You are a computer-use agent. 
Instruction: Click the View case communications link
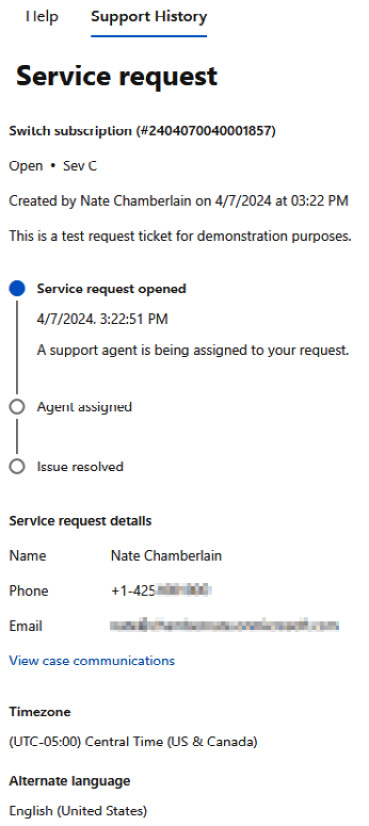[92, 660]
